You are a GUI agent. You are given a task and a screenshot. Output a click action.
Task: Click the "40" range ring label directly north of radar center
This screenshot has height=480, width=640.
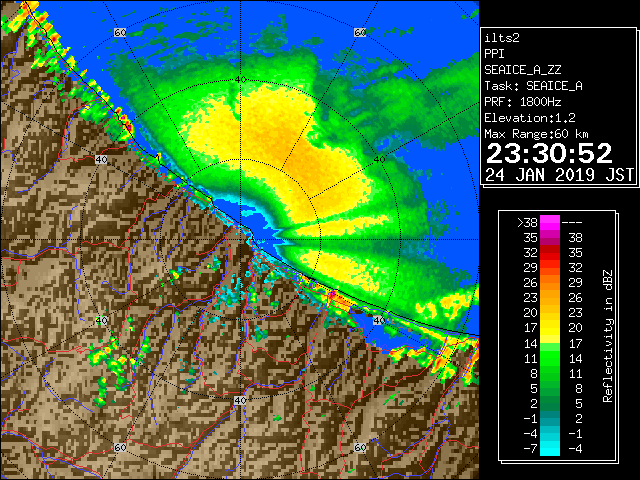click(241, 80)
